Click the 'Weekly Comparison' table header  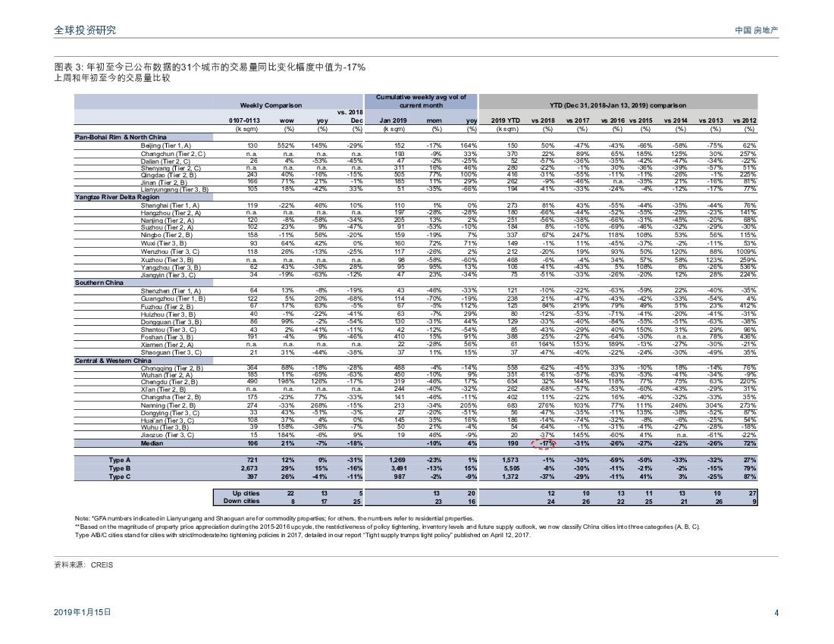pyautogui.click(x=271, y=105)
